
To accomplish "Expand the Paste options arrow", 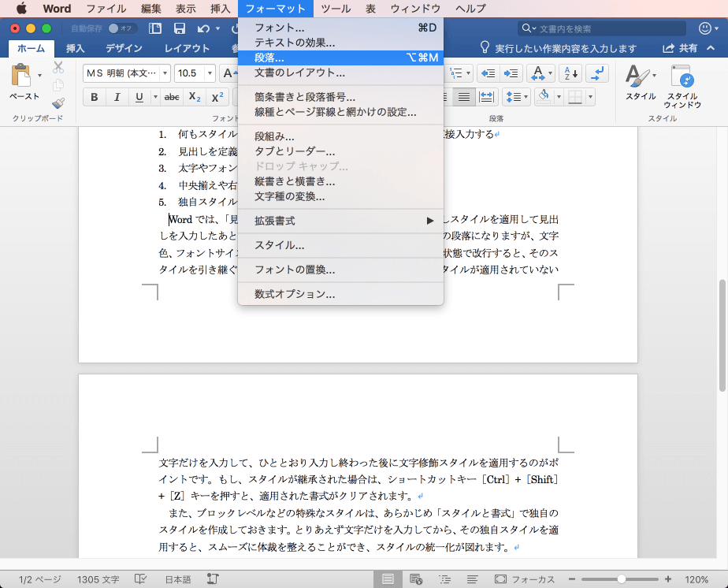I will click(40, 75).
